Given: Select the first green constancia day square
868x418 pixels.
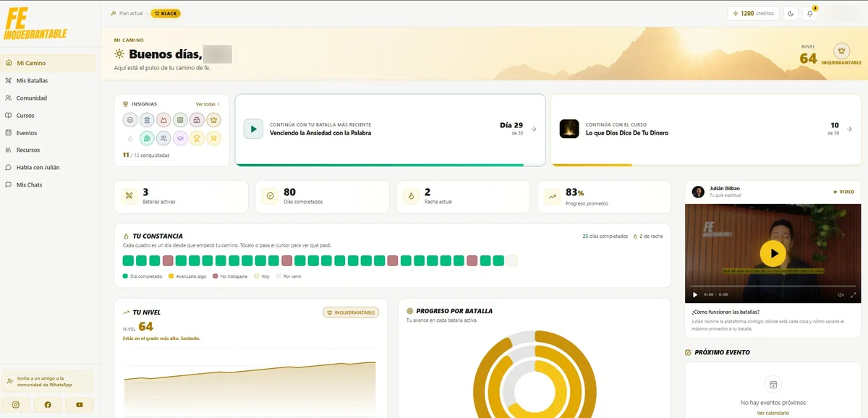Looking at the screenshot, I should (x=128, y=261).
